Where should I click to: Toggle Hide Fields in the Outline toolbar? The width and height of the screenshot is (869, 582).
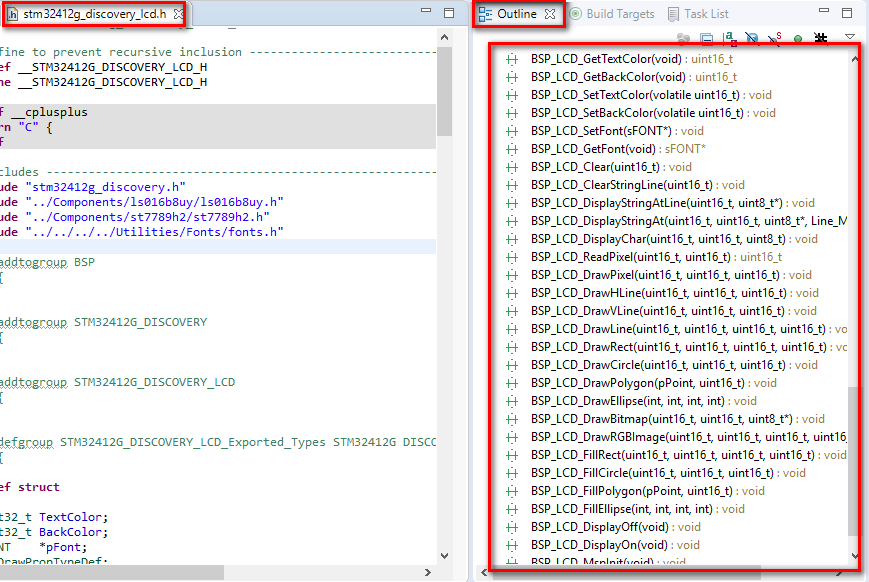point(752,38)
